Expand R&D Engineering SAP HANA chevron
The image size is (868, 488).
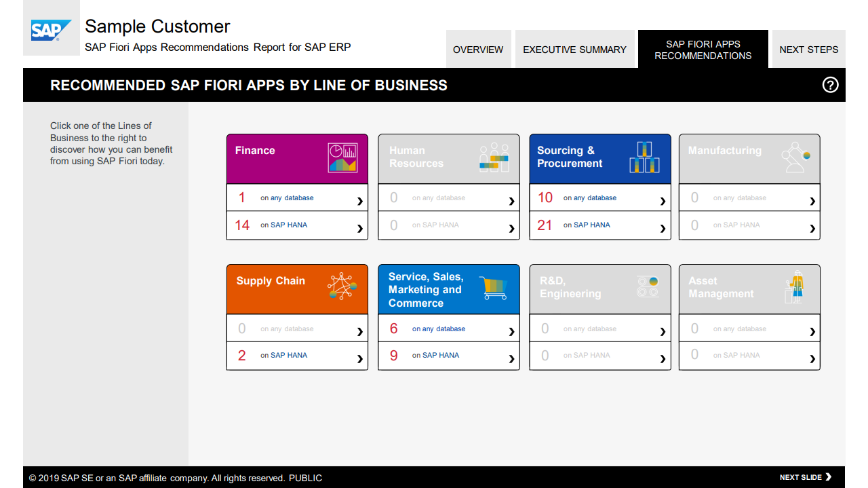(x=663, y=359)
